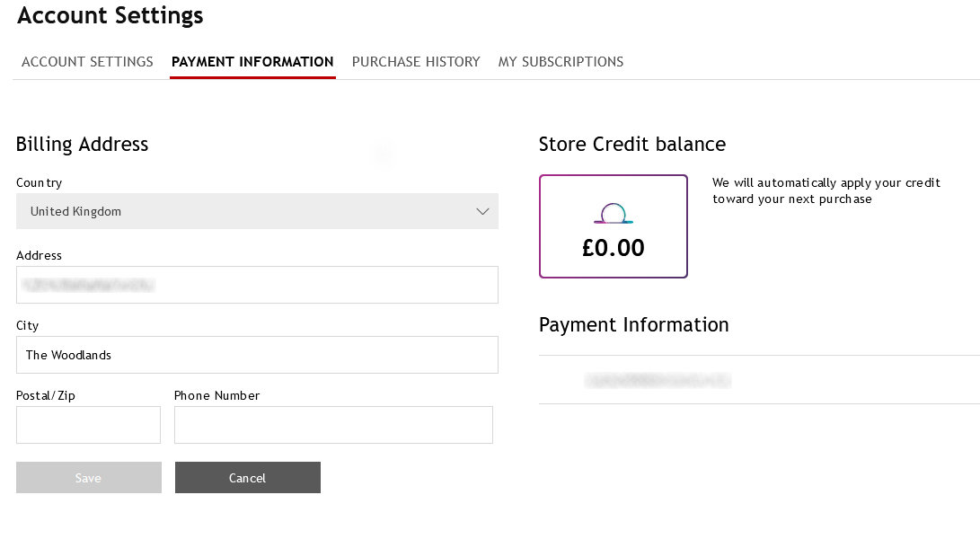Click the Store Credit balance heading

coord(631,145)
